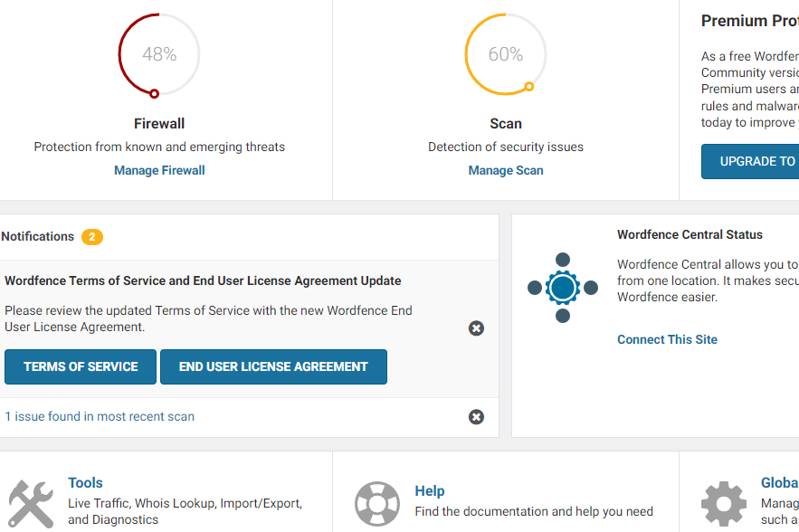799x532 pixels.
Task: Click the Scan heading text
Action: click(x=506, y=123)
